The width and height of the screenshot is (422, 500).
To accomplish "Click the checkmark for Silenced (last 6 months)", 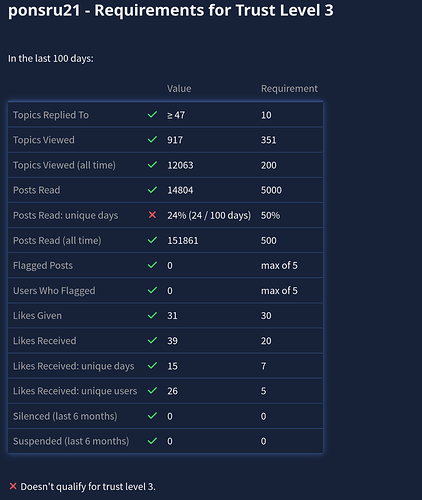I will [x=152, y=416].
